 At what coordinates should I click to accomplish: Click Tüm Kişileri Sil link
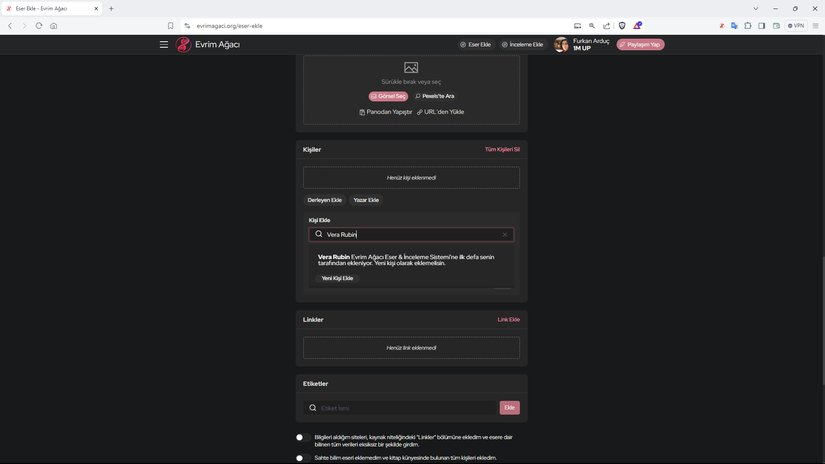[502, 149]
